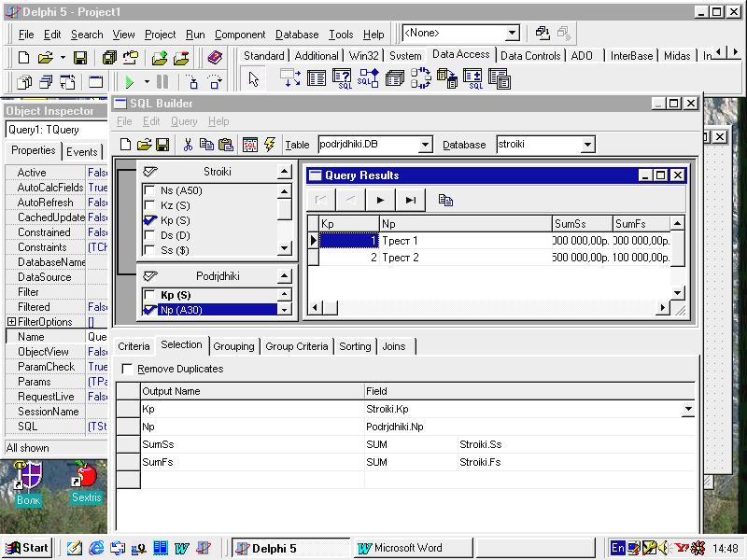747x560 pixels.
Task: Open the Query menu in SQL Builder
Action: (x=184, y=122)
